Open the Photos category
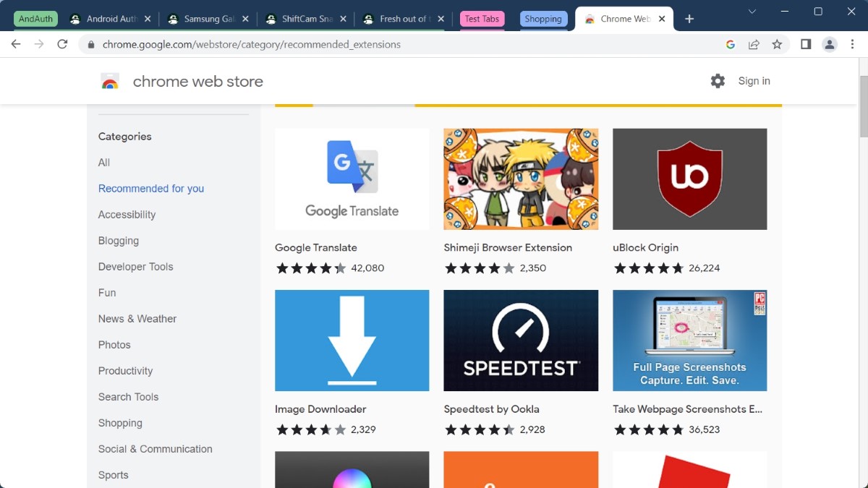 tap(114, 345)
